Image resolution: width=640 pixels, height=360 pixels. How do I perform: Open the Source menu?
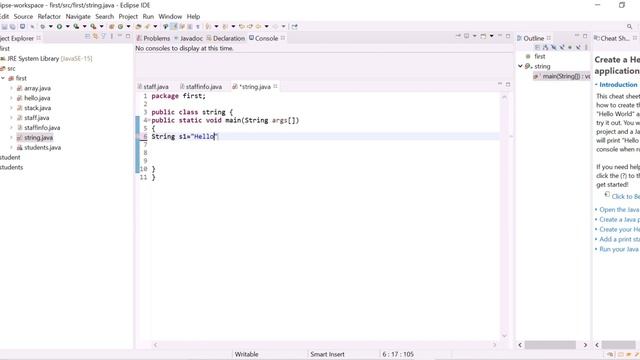click(x=23, y=16)
